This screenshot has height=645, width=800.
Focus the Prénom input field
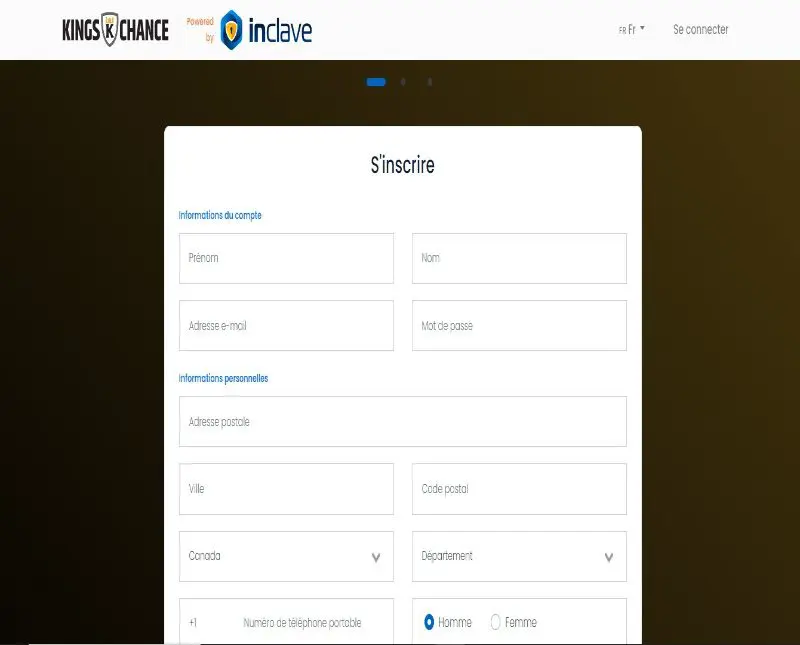click(x=286, y=258)
